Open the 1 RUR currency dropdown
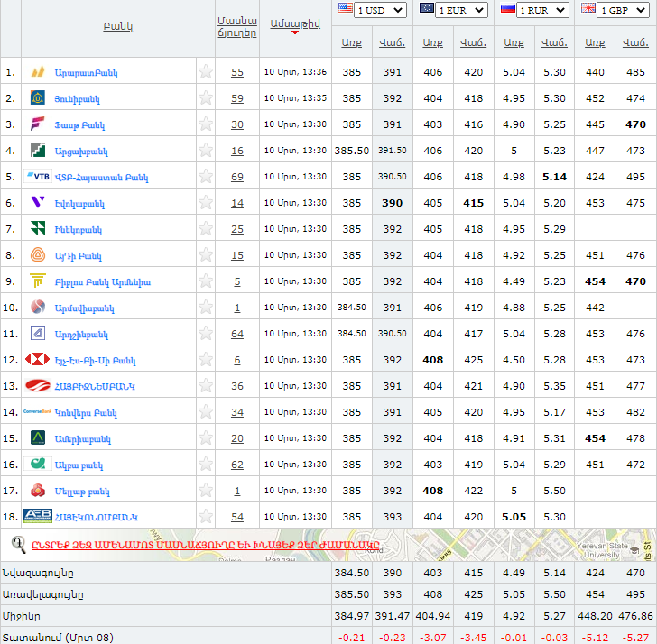 coord(542,10)
